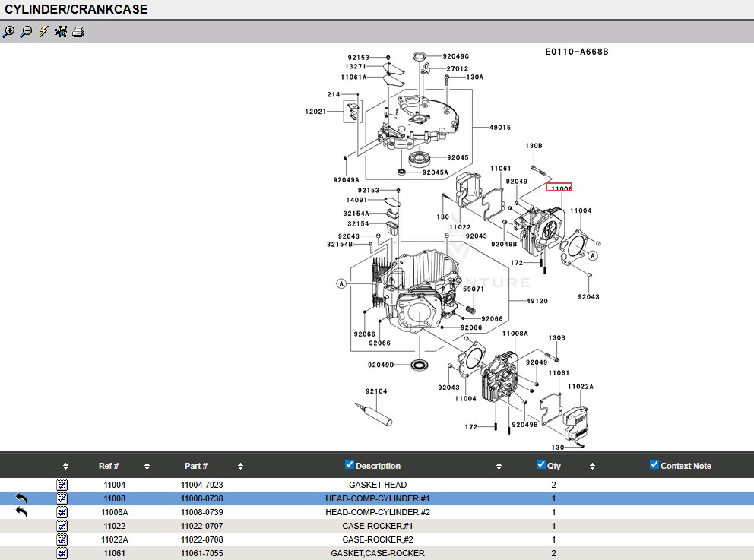This screenshot has height=560, width=754.
Task: Click the checklist icon for part 11004
Action: tap(62, 485)
